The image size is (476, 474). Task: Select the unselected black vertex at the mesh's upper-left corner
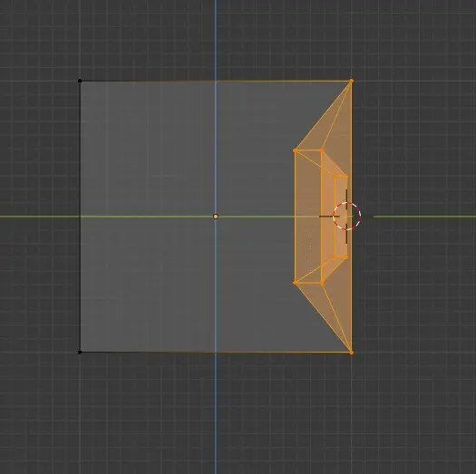80,81
